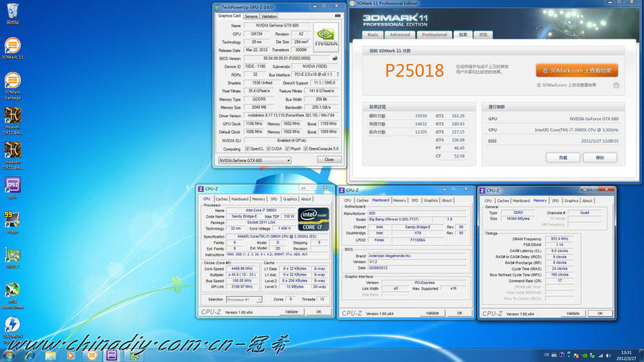Click the NVIDIA logo in GPU-Z
The width and height of the screenshot is (644, 362).
[326, 37]
